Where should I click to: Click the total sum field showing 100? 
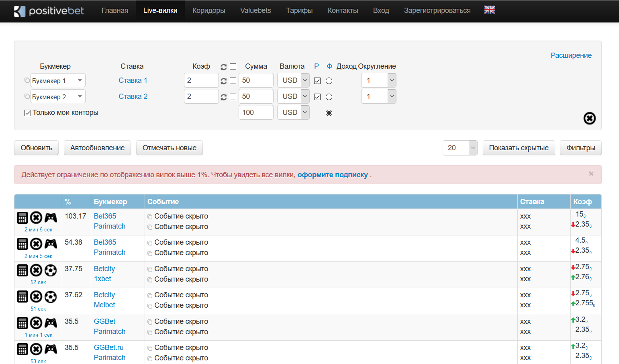click(256, 112)
